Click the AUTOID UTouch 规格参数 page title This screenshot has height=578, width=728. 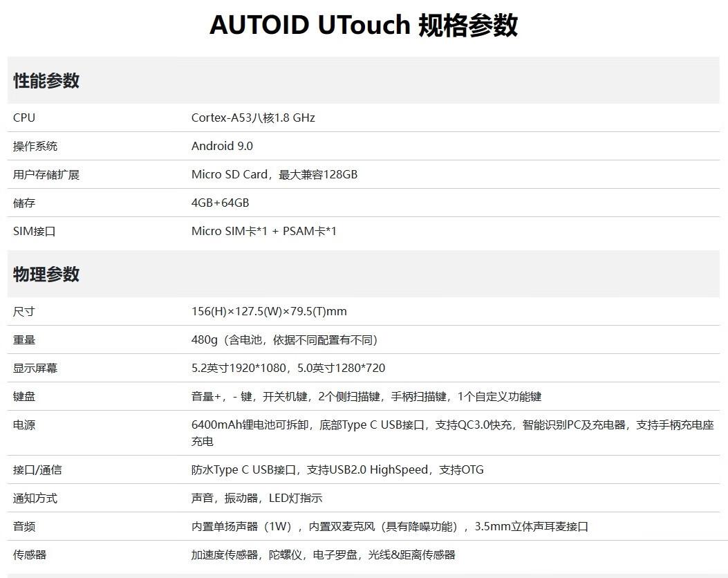(x=364, y=26)
